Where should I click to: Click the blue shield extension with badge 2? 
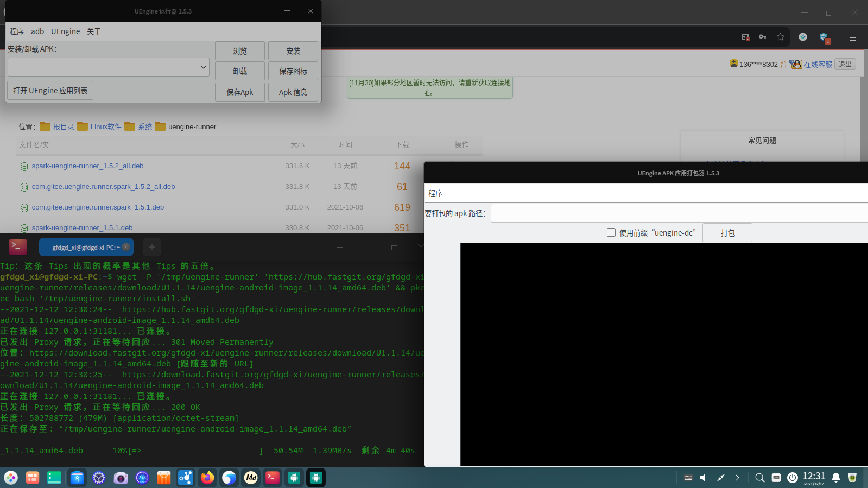pos(824,37)
